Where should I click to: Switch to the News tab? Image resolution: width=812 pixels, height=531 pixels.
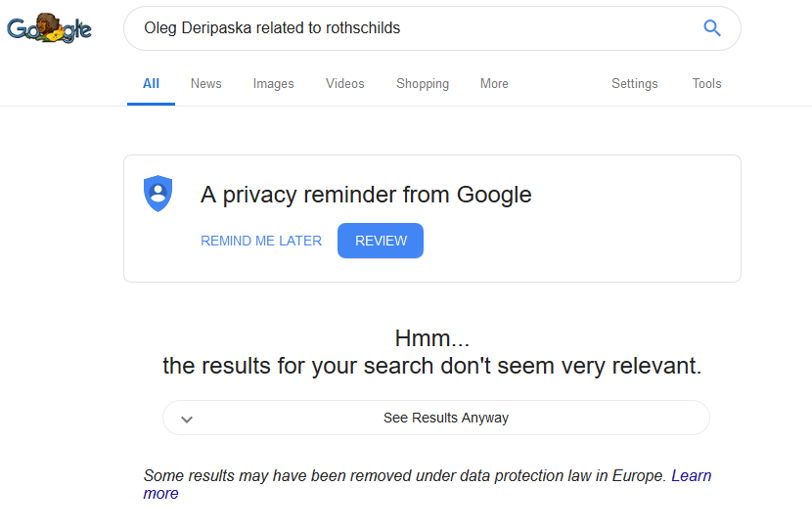pyautogui.click(x=205, y=84)
